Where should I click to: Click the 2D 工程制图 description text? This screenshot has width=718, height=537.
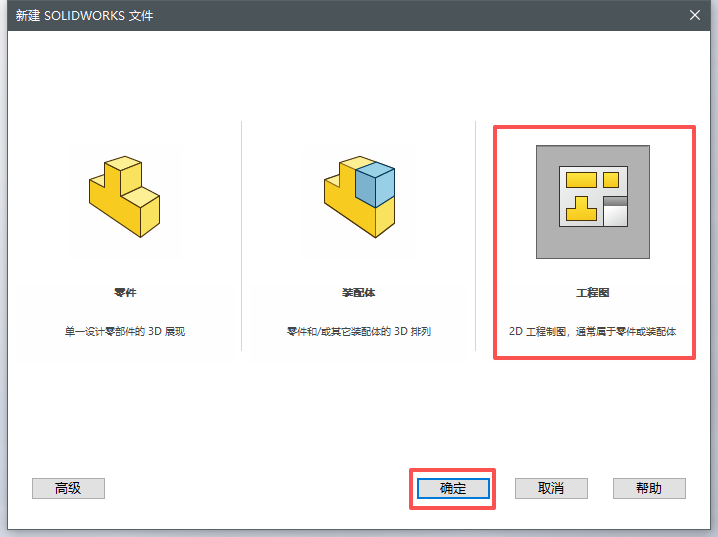click(x=593, y=331)
